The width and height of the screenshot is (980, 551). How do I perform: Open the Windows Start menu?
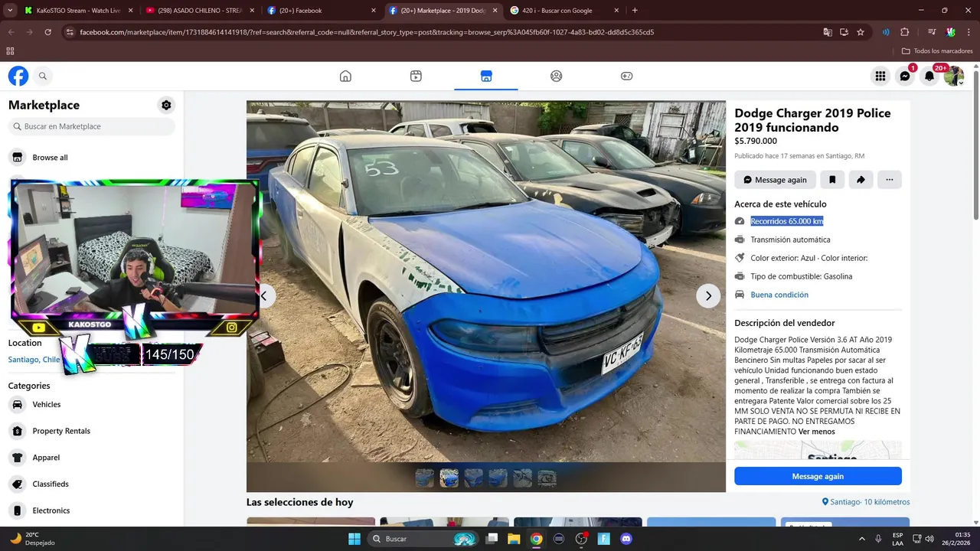click(x=354, y=539)
